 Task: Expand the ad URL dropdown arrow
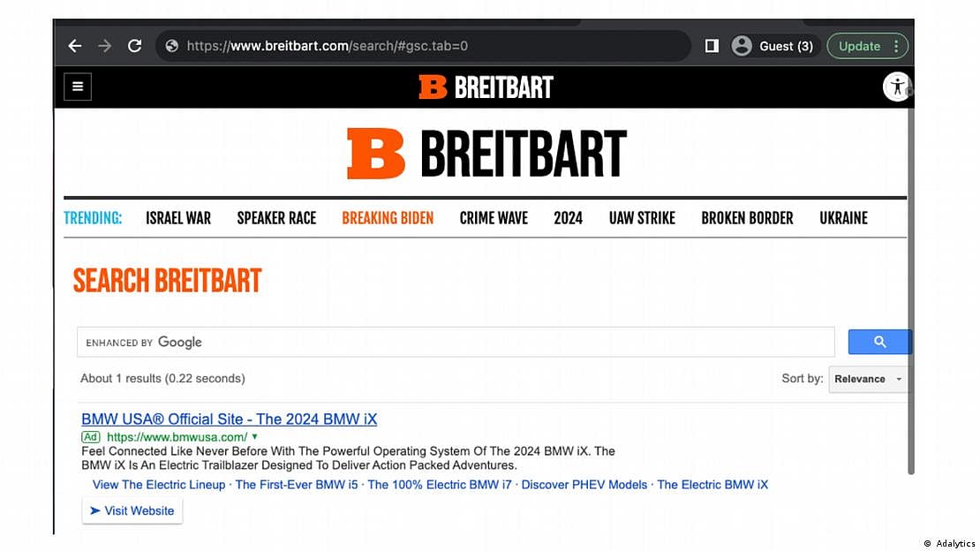[254, 436]
